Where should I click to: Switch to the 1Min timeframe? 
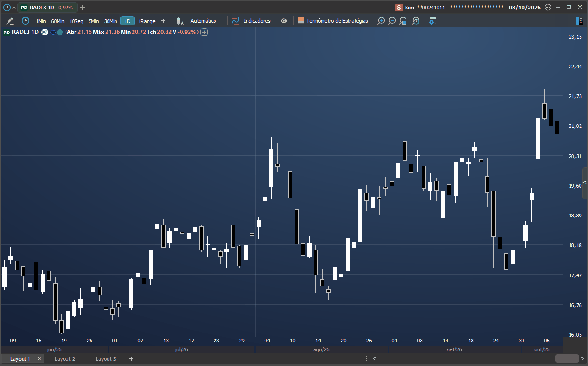(41, 21)
